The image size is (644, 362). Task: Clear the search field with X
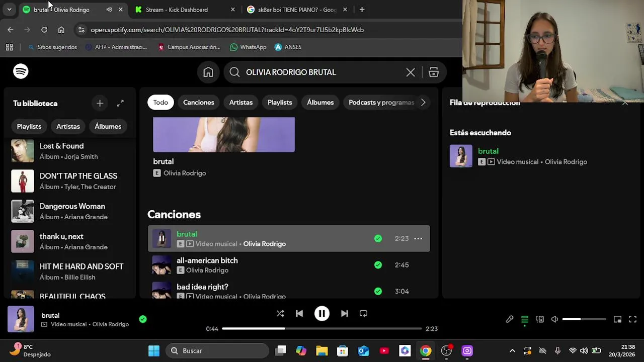[411, 72]
